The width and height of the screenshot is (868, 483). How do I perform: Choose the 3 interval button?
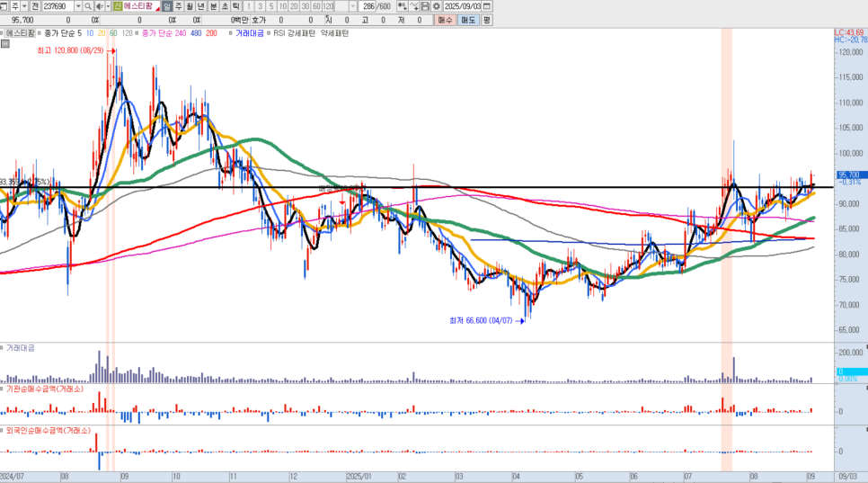point(260,6)
